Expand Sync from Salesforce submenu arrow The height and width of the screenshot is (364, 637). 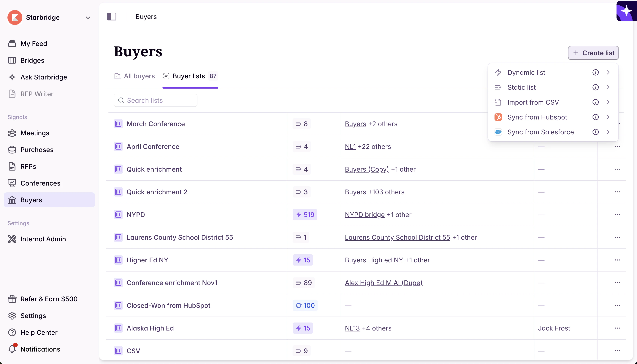click(608, 132)
